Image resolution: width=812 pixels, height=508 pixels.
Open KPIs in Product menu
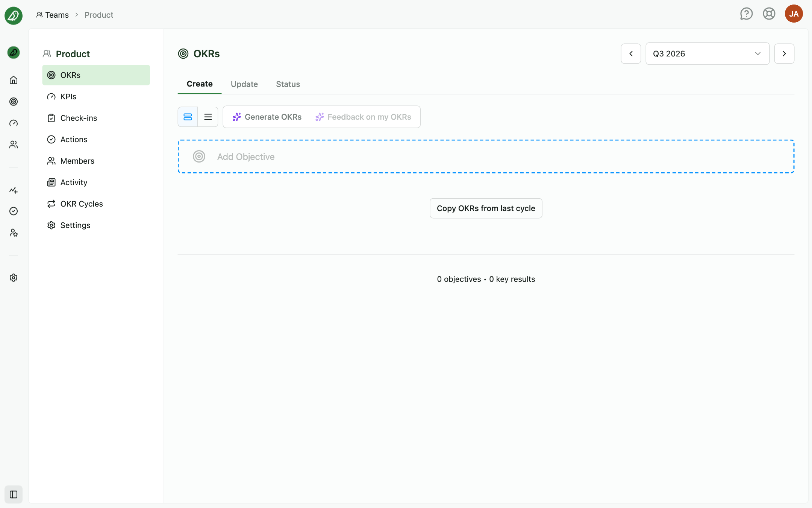(x=96, y=97)
